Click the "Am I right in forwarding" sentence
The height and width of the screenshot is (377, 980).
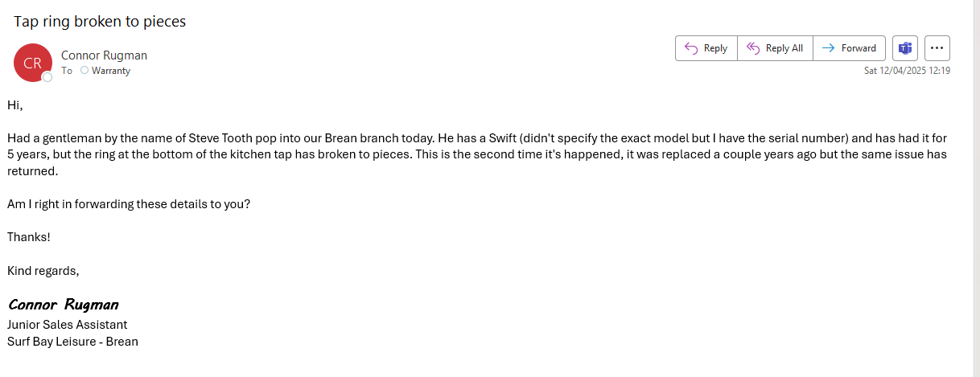pyautogui.click(x=129, y=204)
